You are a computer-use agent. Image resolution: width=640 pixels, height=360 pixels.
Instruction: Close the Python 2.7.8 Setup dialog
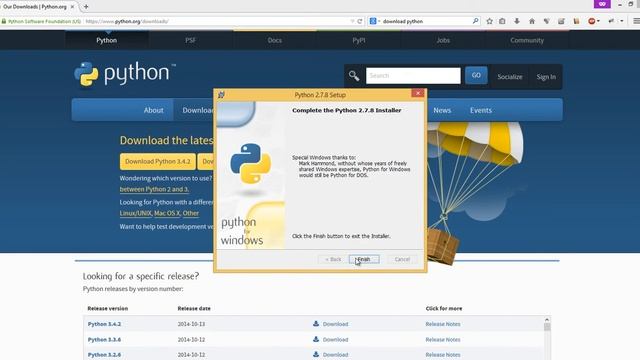pos(418,93)
